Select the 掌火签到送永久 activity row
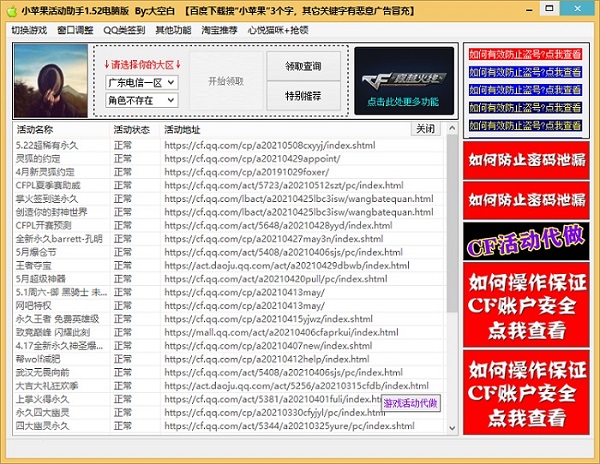Viewport: 600px width, 464px height. (x=228, y=199)
